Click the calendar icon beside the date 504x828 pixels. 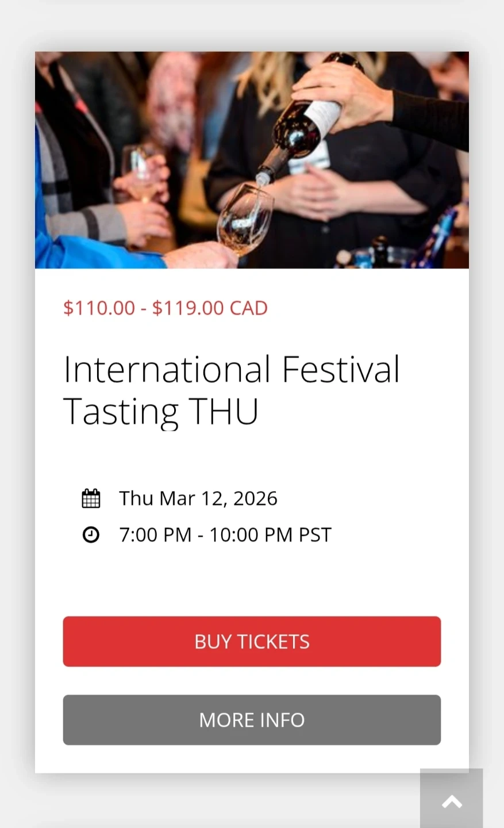pyautogui.click(x=91, y=499)
